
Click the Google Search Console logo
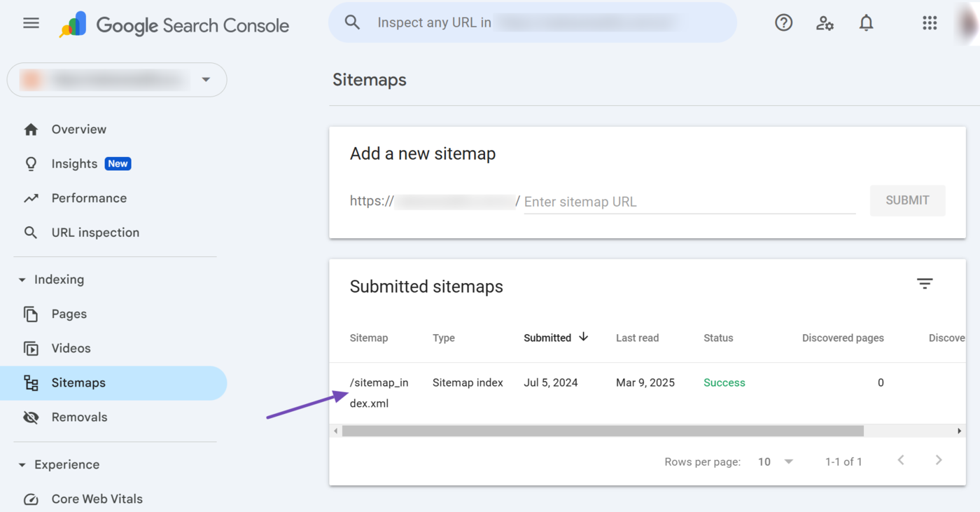point(175,25)
